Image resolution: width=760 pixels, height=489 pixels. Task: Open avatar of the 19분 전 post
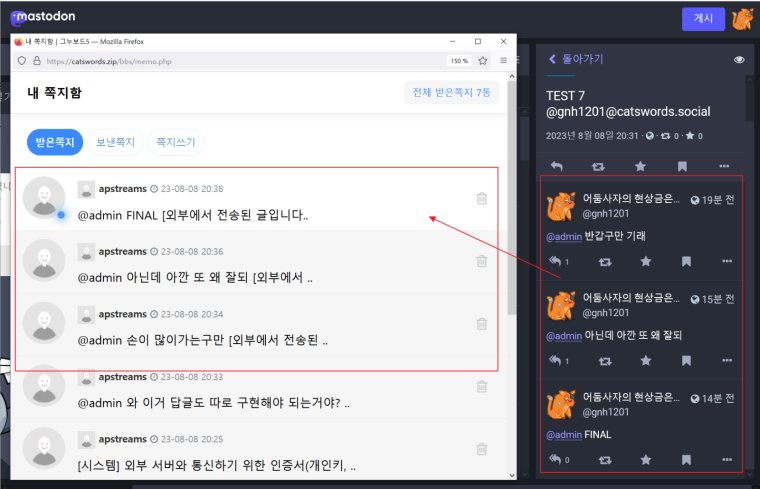[x=561, y=206]
